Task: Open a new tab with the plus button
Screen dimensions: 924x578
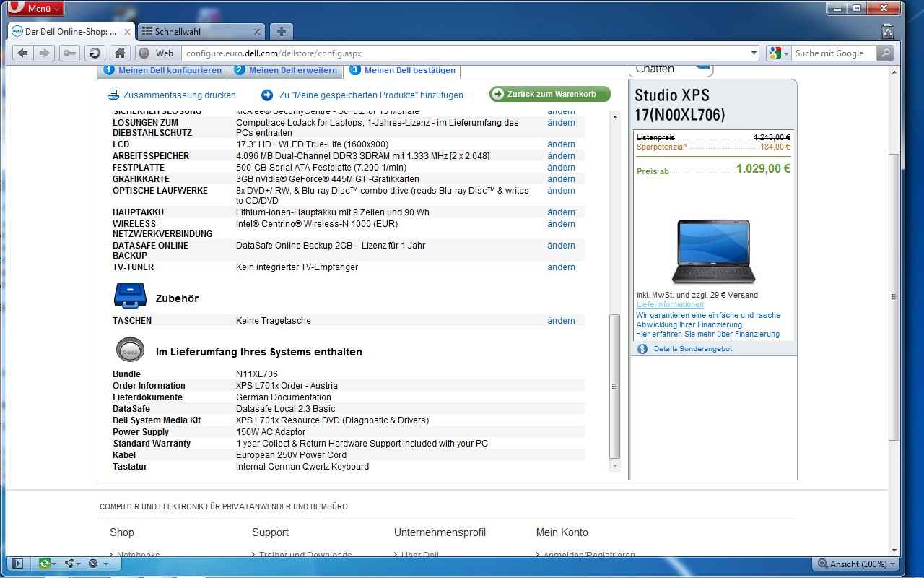Action: (x=282, y=31)
